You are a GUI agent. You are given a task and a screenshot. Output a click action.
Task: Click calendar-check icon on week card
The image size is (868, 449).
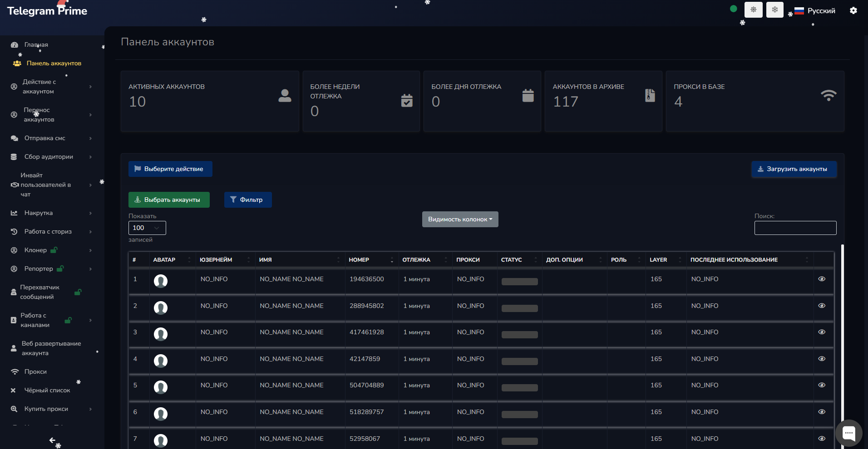407,100
